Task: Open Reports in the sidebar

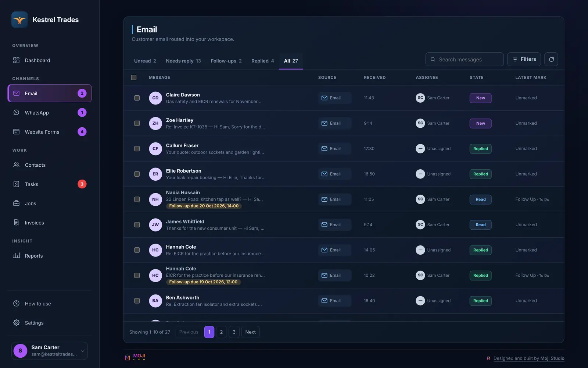Action: [x=50, y=256]
